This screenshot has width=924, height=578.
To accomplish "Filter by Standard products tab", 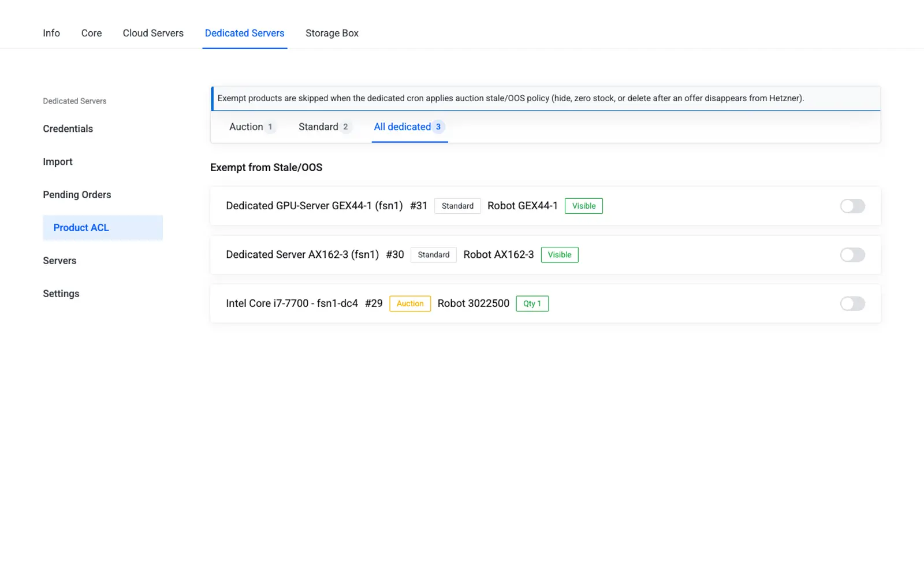I will tap(325, 127).
